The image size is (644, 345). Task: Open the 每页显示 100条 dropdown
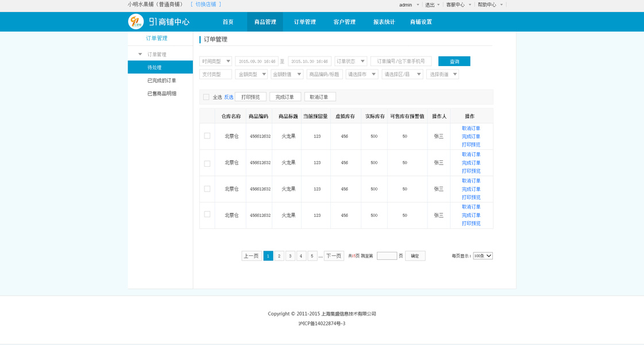click(x=483, y=256)
